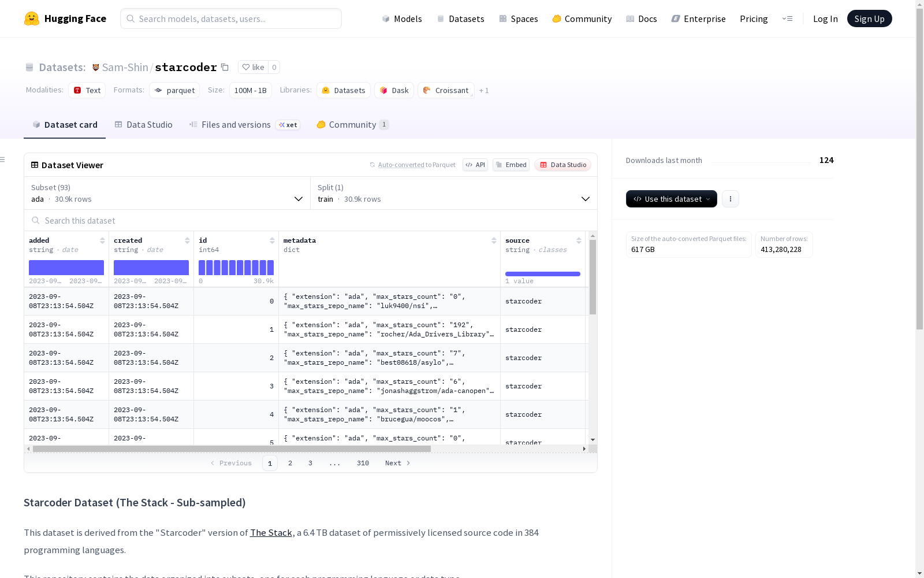Screen dimensions: 924x578
Task: Sort the metadata column
Action: (x=494, y=240)
